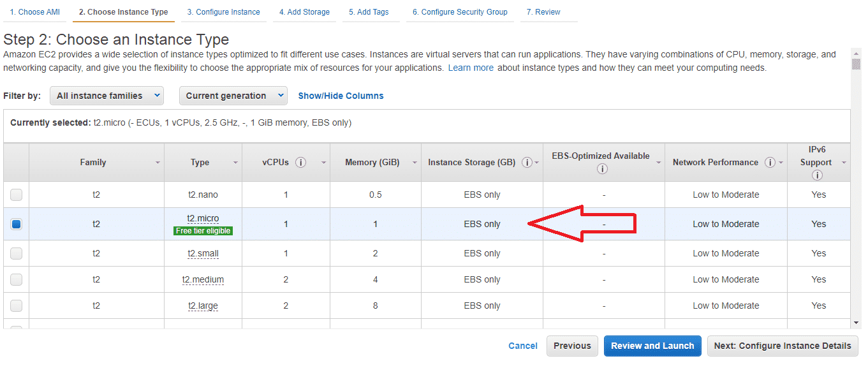
Task: Expand the Current generation dropdown
Action: point(233,96)
